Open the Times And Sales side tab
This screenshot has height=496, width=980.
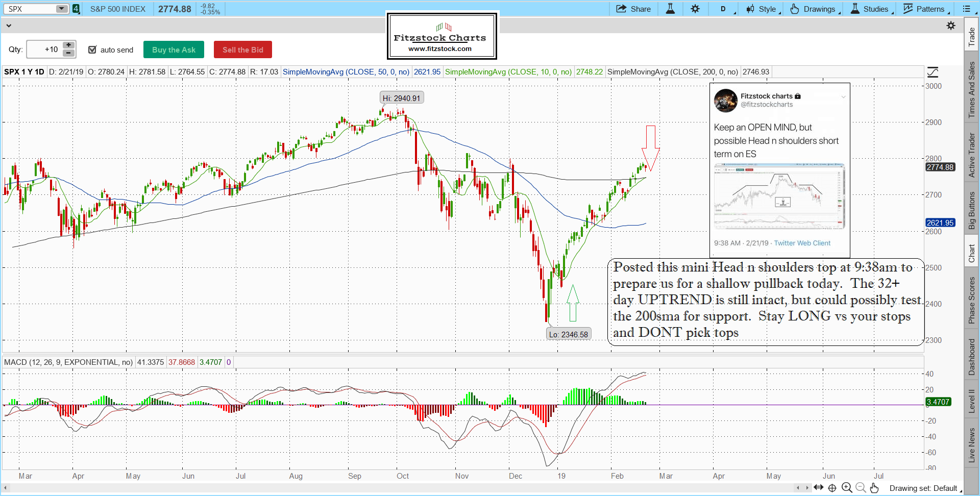click(x=971, y=90)
